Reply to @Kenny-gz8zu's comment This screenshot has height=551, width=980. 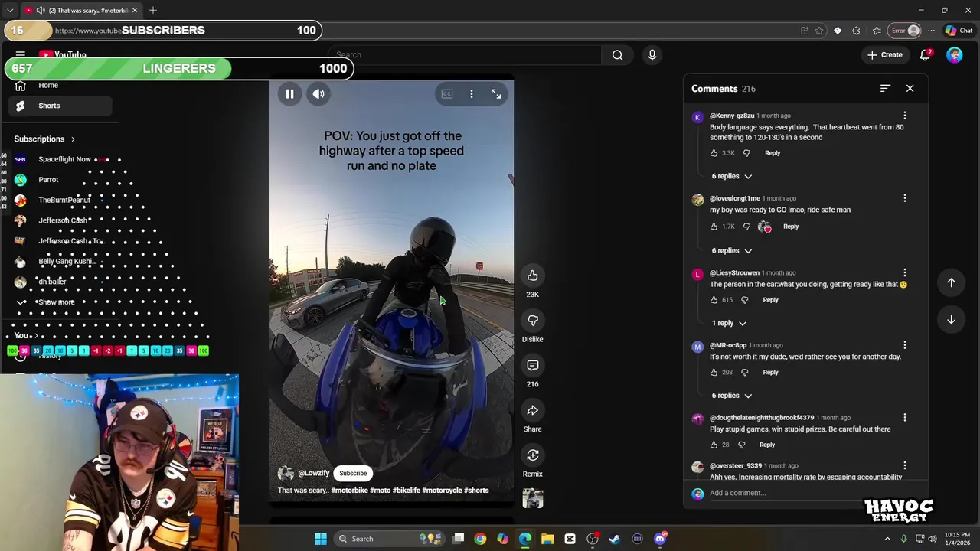tap(773, 153)
